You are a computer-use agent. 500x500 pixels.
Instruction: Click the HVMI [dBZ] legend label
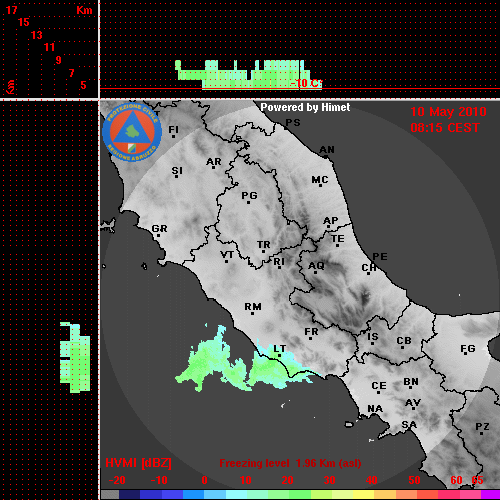click(x=138, y=463)
